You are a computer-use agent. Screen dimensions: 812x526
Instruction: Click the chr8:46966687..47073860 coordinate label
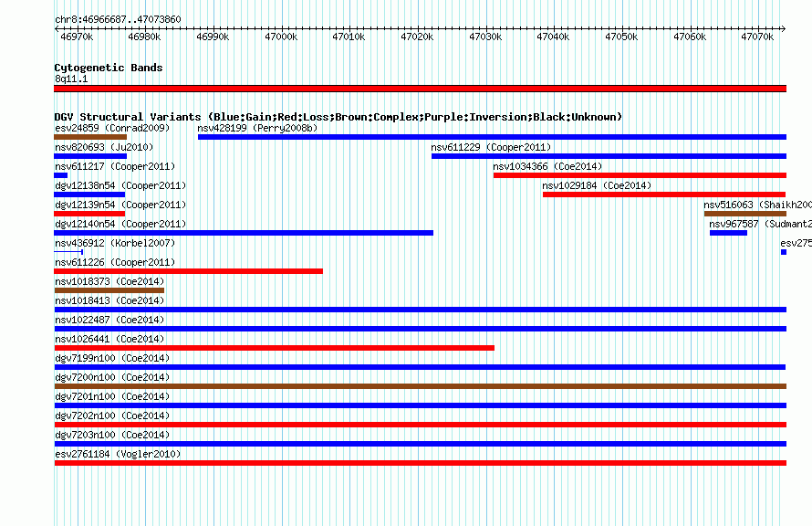[118, 19]
